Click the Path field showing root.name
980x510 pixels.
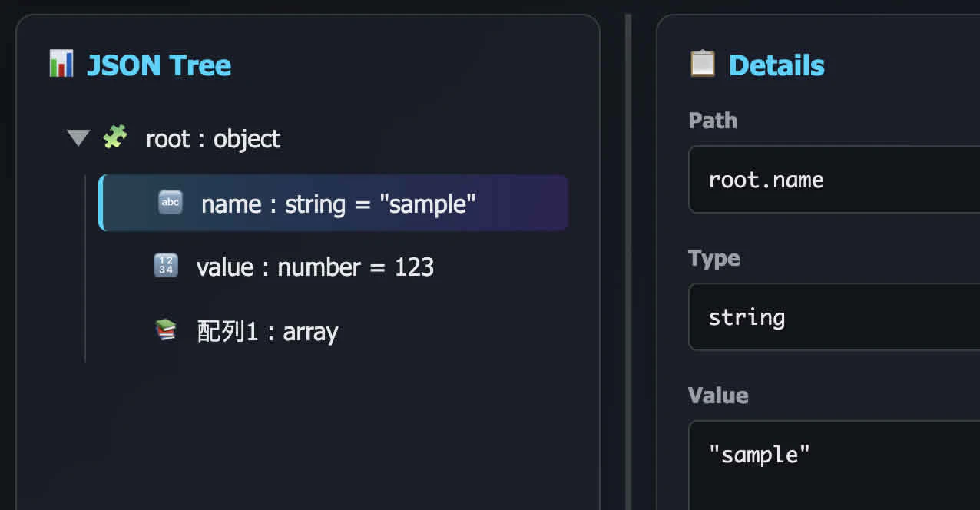click(834, 180)
